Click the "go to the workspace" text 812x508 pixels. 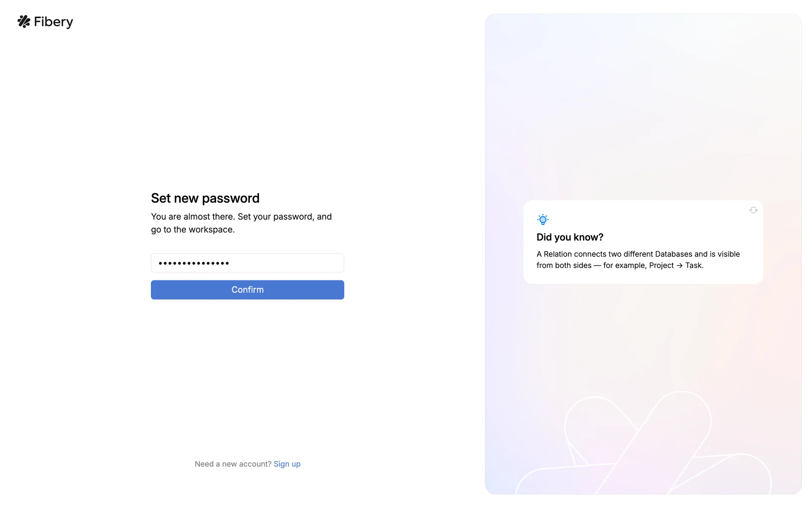pos(192,230)
